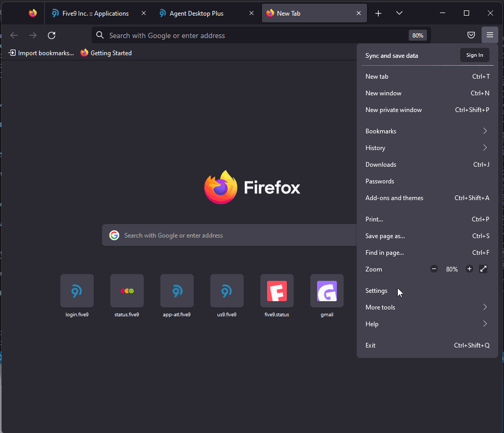List all tabs with the chevron button

[x=399, y=13]
